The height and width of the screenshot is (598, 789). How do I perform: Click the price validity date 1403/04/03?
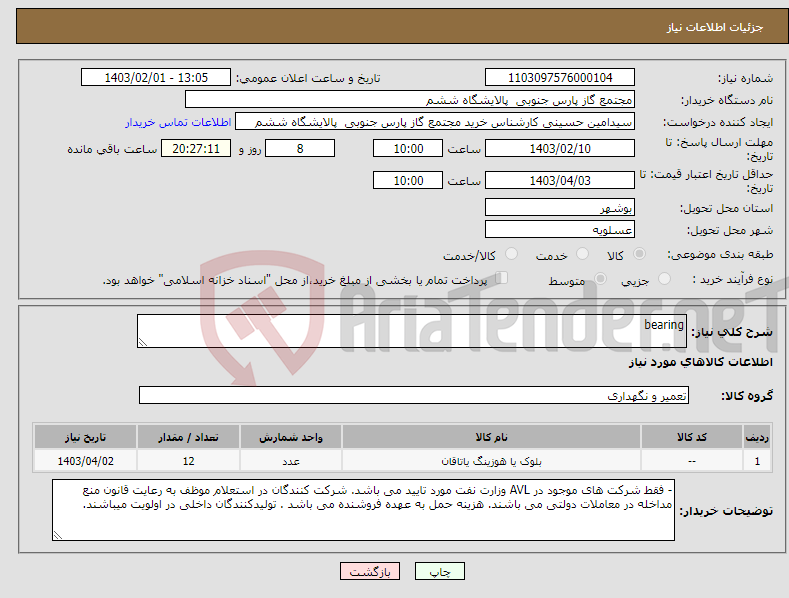point(560,180)
